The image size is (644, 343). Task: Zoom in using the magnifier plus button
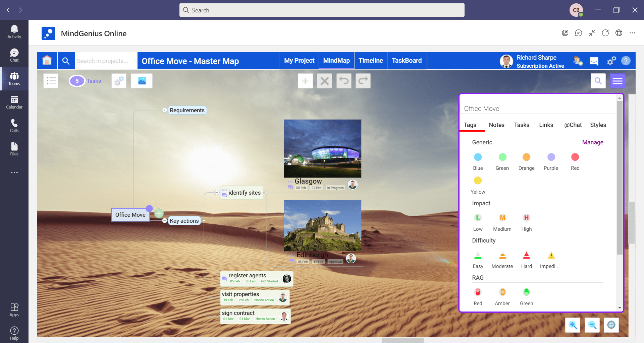(x=573, y=325)
